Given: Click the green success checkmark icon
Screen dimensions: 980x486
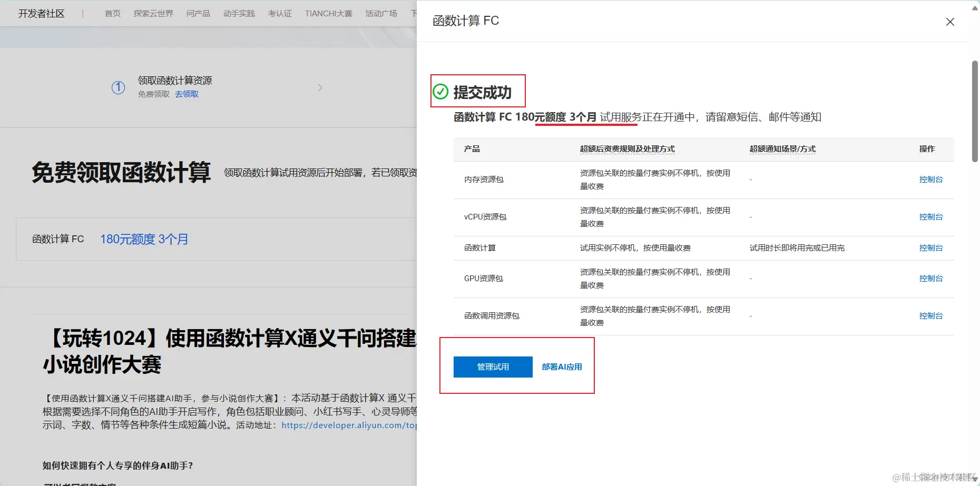Looking at the screenshot, I should [440, 91].
